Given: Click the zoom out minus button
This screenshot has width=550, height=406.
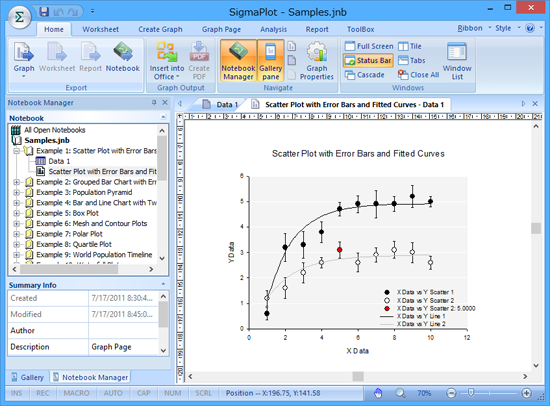Looking at the screenshot, I should (451, 393).
